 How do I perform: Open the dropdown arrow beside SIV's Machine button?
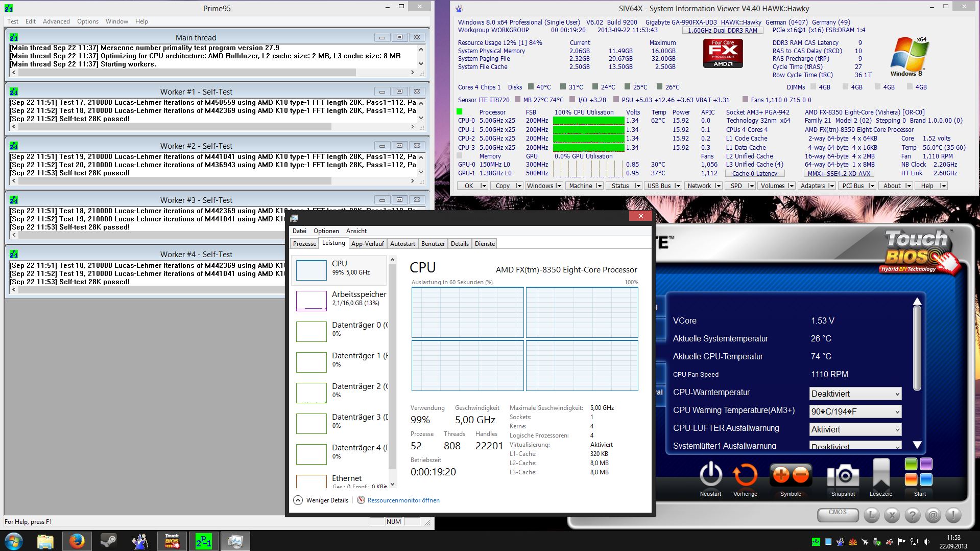pos(599,186)
